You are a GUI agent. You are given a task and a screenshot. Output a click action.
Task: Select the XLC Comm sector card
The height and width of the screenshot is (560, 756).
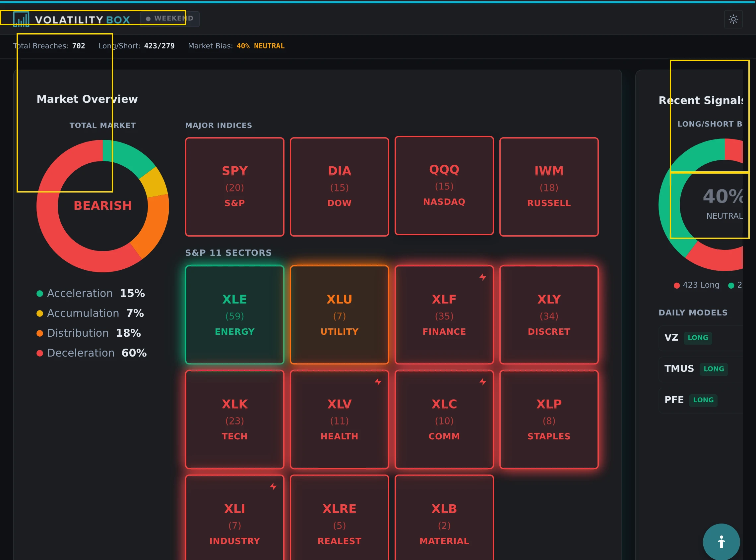click(444, 420)
